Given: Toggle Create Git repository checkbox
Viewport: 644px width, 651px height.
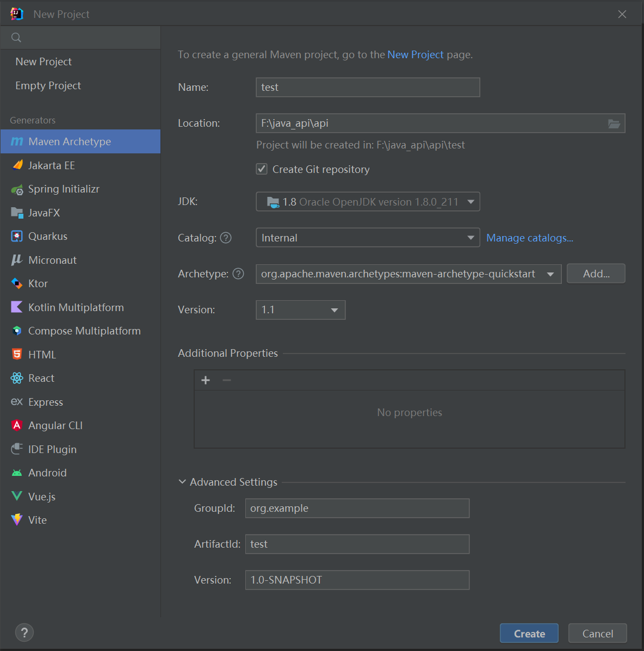Looking at the screenshot, I should pos(262,169).
